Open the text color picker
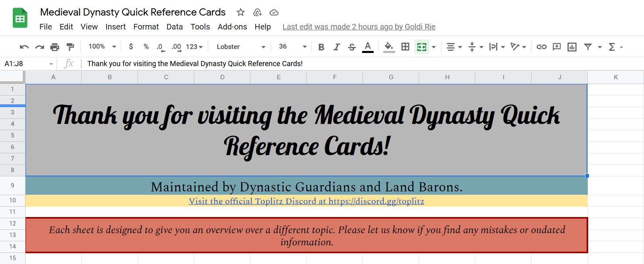This screenshot has height=264, width=644. pyautogui.click(x=368, y=47)
